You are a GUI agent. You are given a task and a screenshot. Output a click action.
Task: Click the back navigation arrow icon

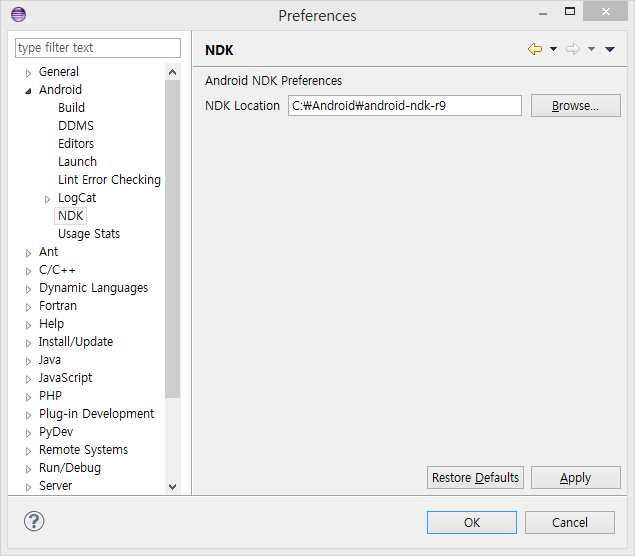tap(535, 49)
